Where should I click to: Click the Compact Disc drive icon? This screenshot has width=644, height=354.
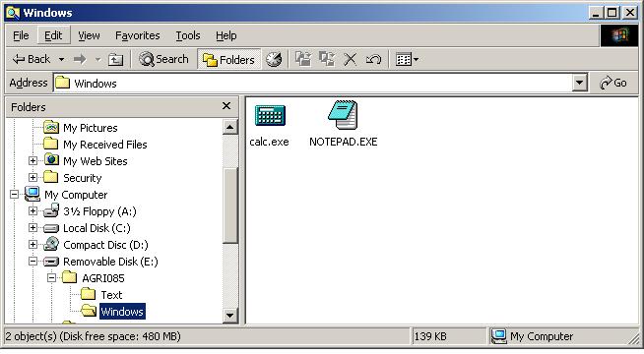(51, 245)
